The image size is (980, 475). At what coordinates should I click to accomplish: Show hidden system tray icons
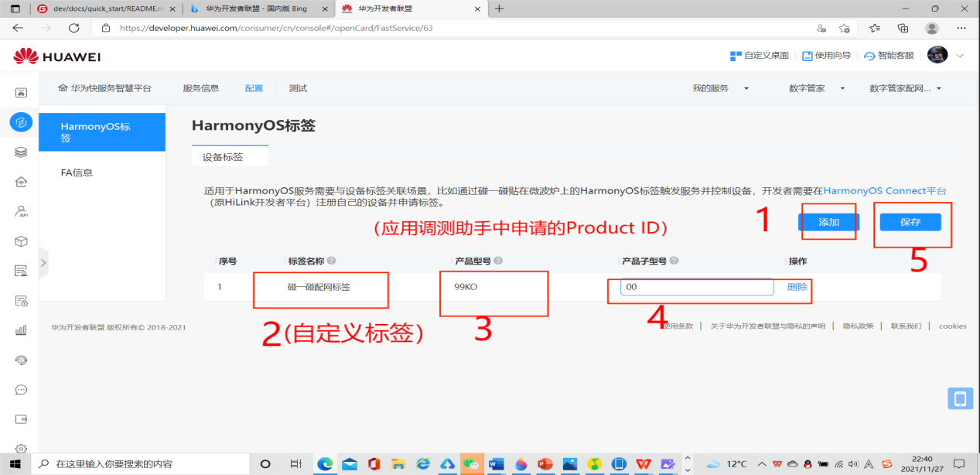(x=763, y=464)
